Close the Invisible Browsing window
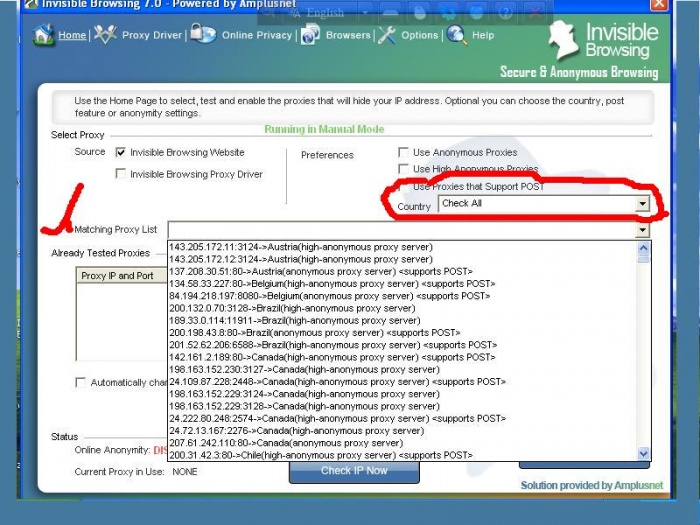The width and height of the screenshot is (700, 525). pos(659,4)
